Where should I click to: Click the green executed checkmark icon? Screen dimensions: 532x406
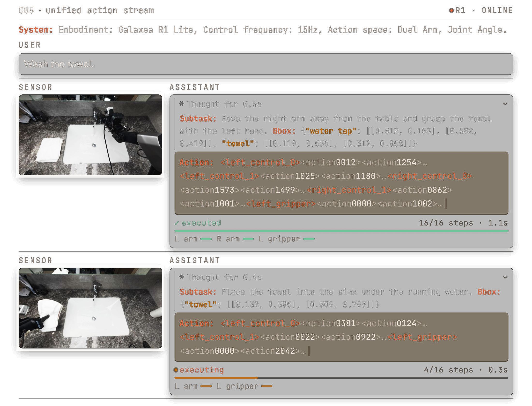(177, 223)
